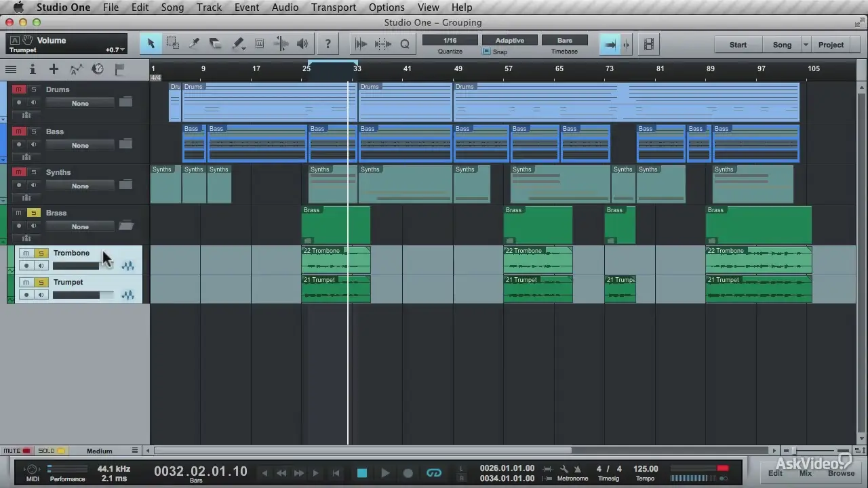Open Trombone track audio waveform icon
This screenshot has height=488, width=868.
tap(127, 266)
